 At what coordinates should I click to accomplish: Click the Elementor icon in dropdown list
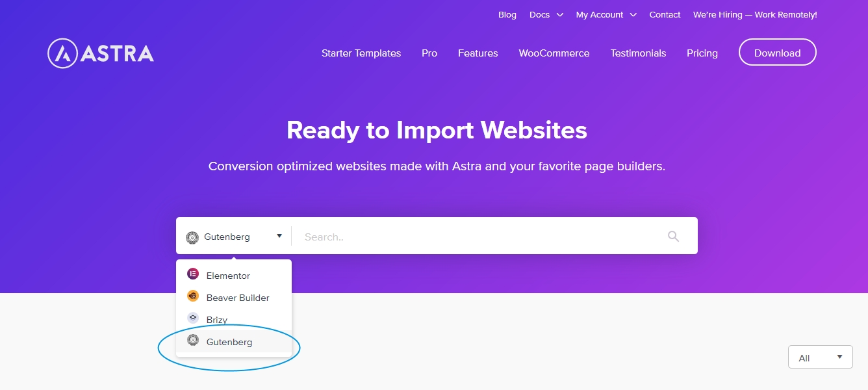coord(192,274)
